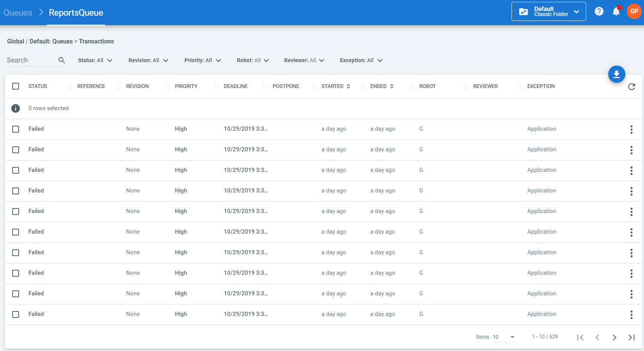
Task: Open more actions for fifth Failed row
Action: (x=631, y=212)
